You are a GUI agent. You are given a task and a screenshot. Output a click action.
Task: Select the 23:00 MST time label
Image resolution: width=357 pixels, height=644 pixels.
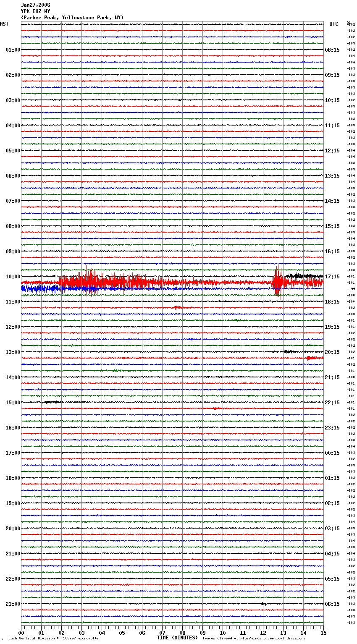(13, 604)
